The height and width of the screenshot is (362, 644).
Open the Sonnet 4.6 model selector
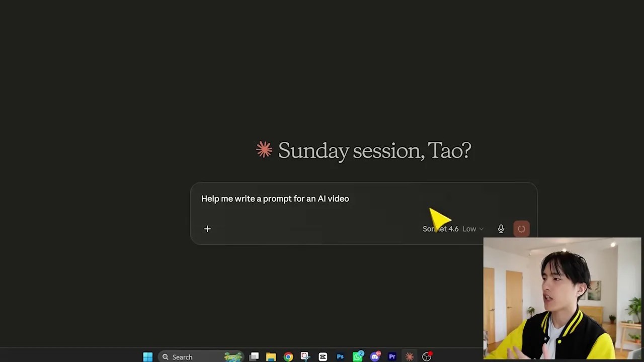(441, 229)
